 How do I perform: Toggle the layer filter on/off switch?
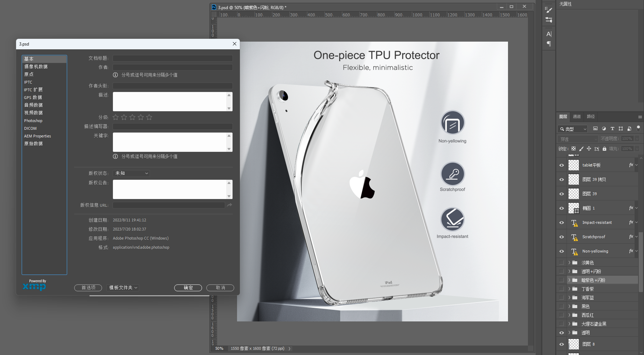(638, 128)
